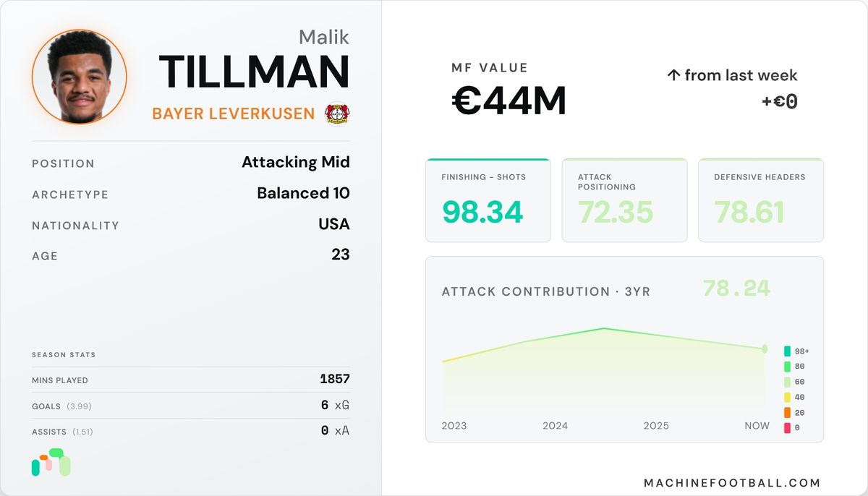This screenshot has width=868, height=496.
Task: Click the Balanced 10 archetype value
Action: coord(303,193)
